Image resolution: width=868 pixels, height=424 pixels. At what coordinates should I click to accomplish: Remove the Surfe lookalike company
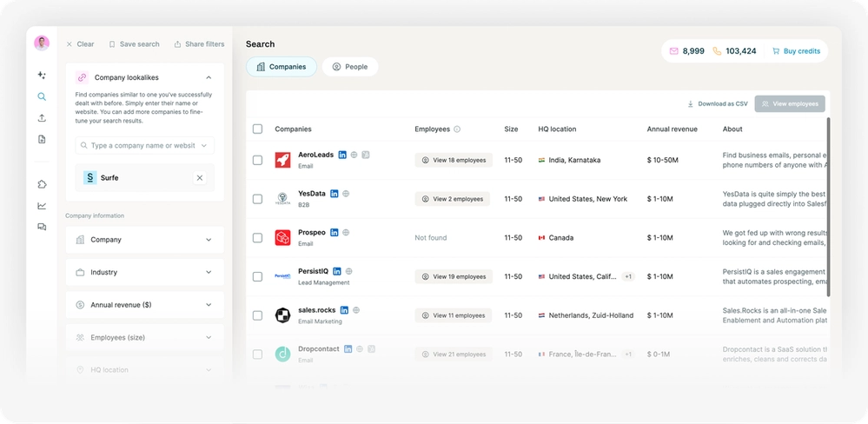[200, 178]
